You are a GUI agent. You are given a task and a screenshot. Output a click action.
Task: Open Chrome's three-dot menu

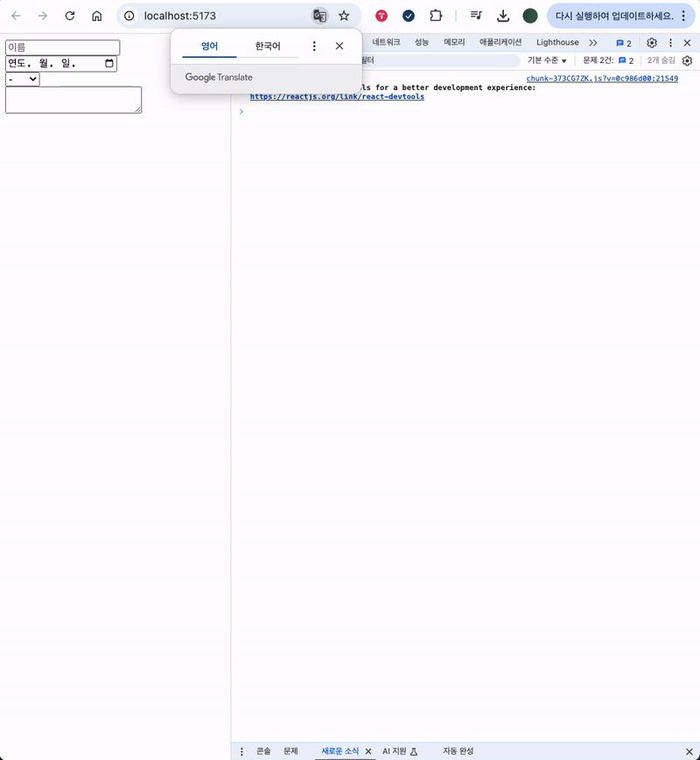click(x=684, y=16)
